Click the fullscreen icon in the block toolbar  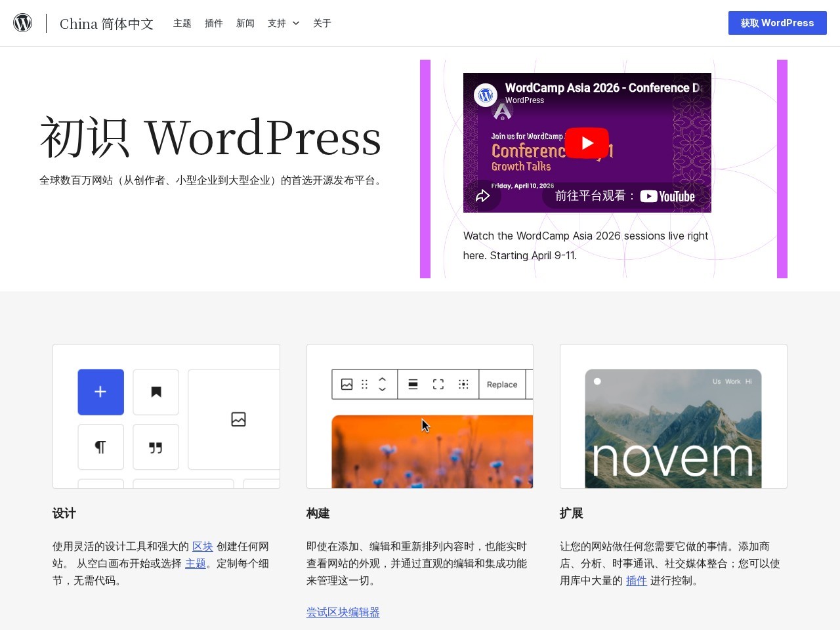pos(438,385)
